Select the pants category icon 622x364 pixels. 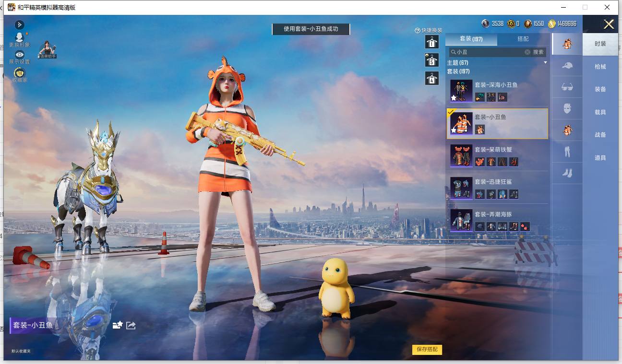(x=567, y=152)
